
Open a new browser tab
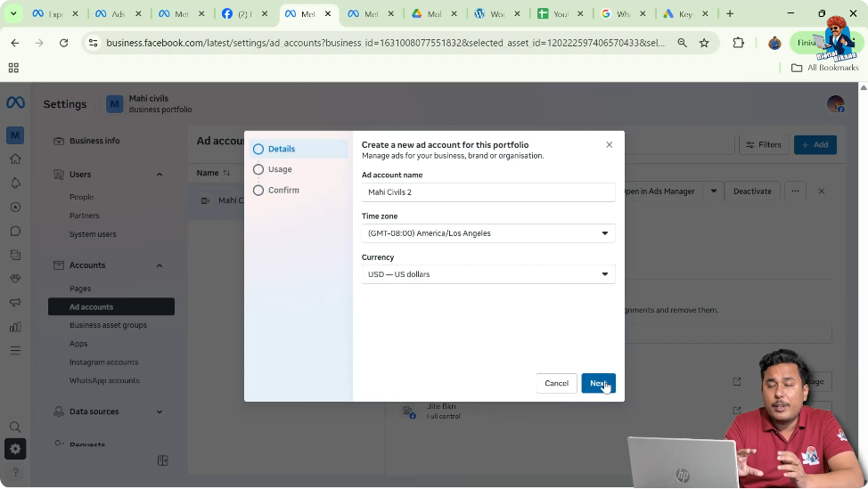(x=730, y=13)
